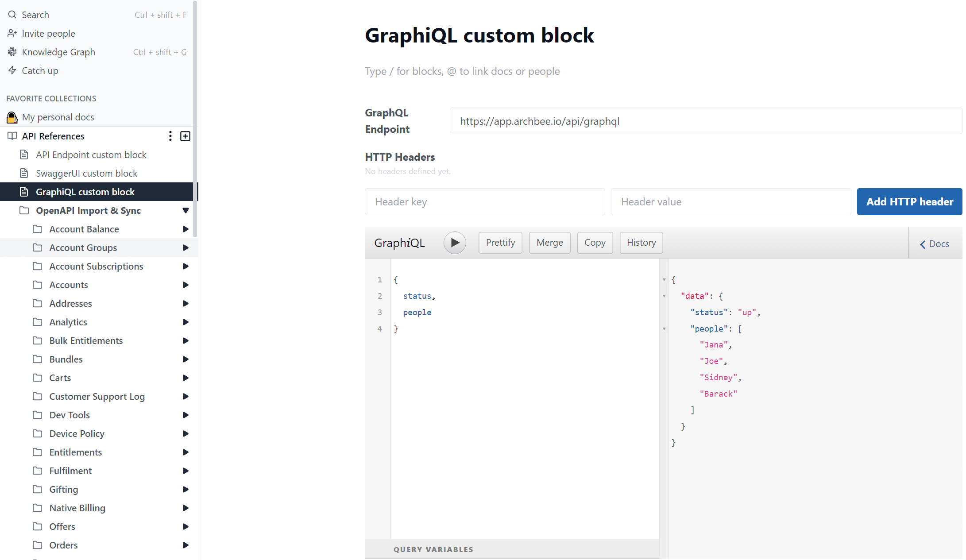Image resolution: width=966 pixels, height=560 pixels.
Task: Click the API References book icon
Action: [x=12, y=136]
